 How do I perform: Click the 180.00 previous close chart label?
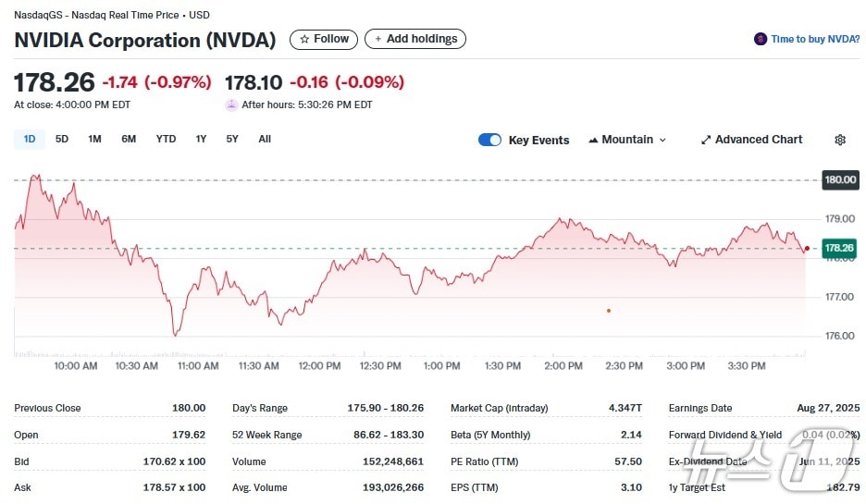click(x=840, y=179)
